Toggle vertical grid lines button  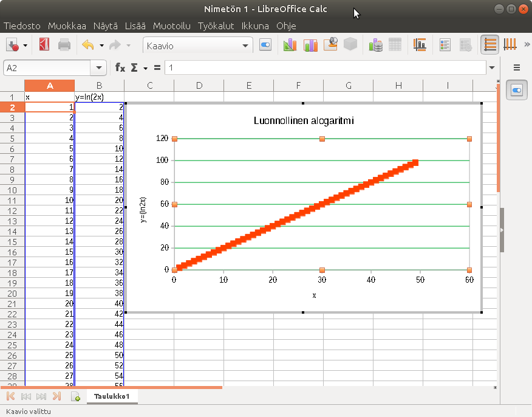tap(510, 45)
